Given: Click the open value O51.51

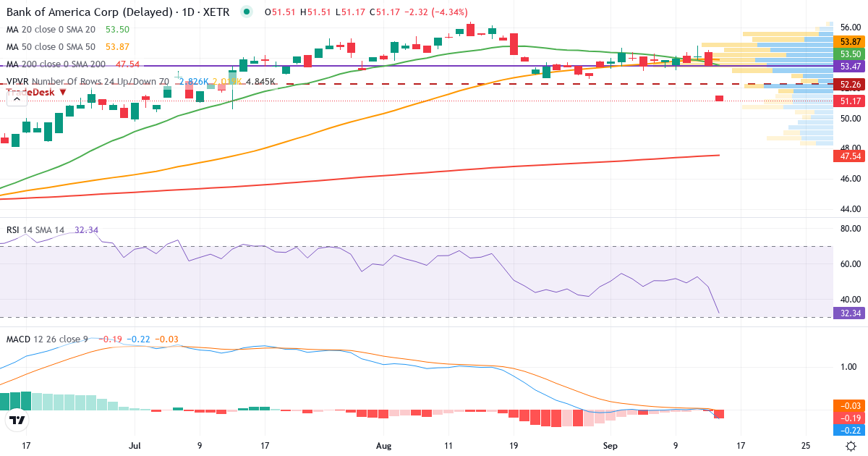Looking at the screenshot, I should pos(281,12).
